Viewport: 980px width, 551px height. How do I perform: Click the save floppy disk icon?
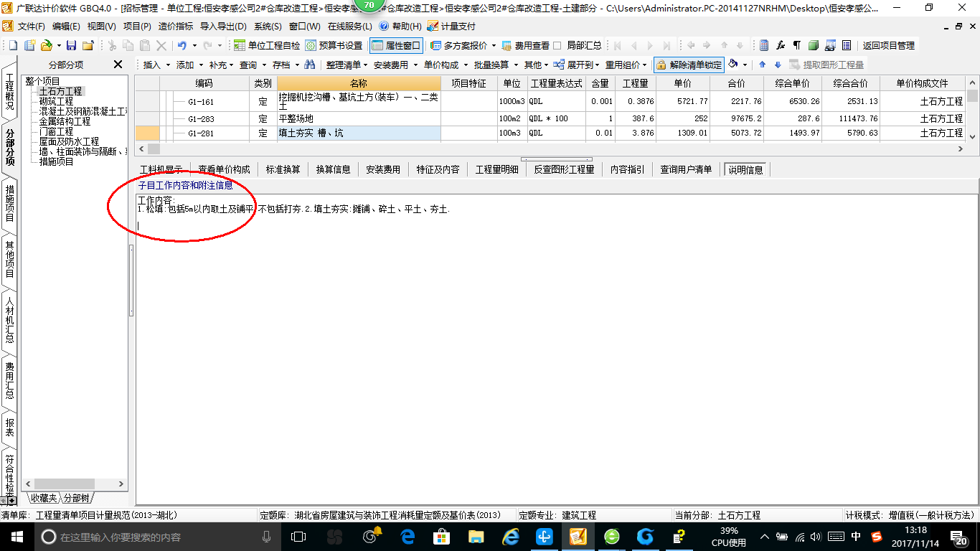[71, 45]
